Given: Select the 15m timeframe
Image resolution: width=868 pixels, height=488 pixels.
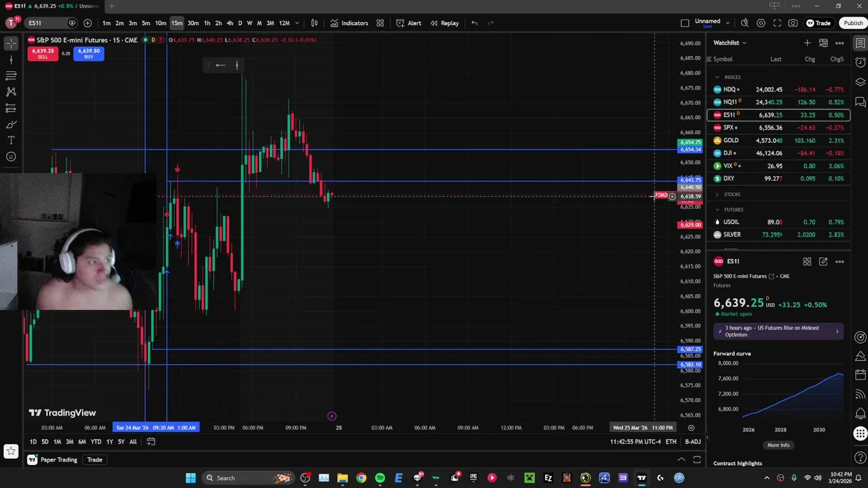Looking at the screenshot, I should coord(177,23).
